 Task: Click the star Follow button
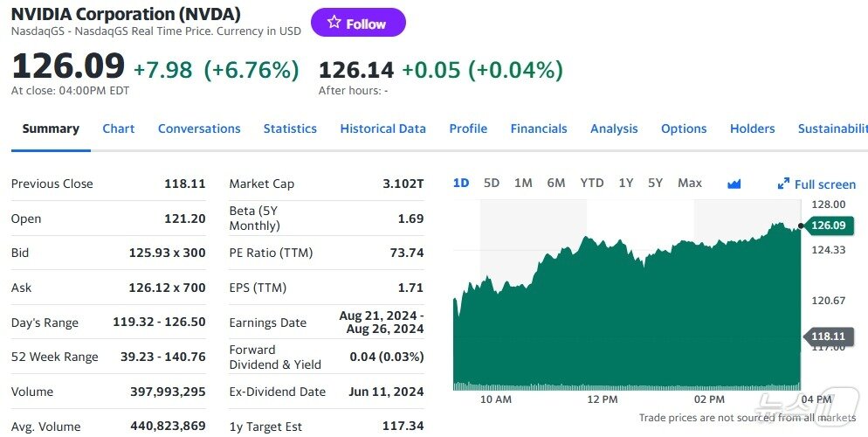click(x=358, y=24)
